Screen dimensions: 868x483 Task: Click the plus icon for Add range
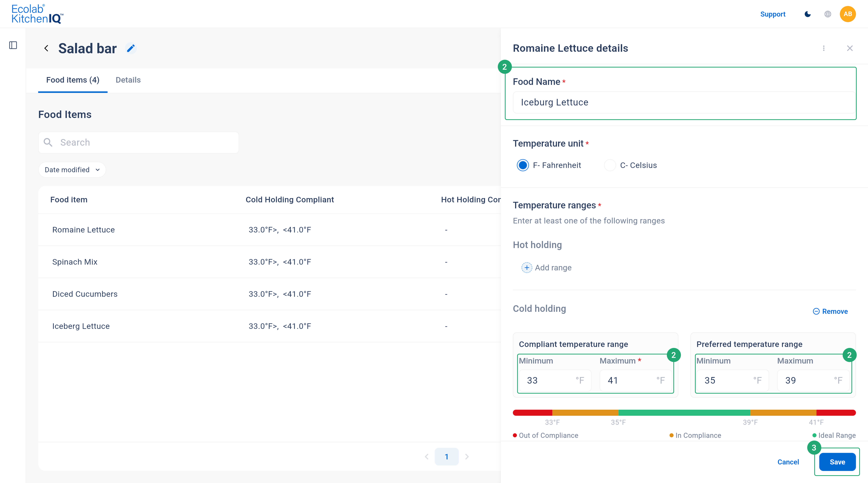[527, 267]
